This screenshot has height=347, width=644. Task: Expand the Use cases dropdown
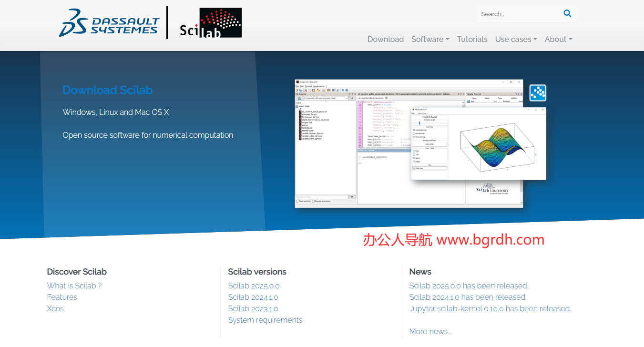tap(516, 39)
